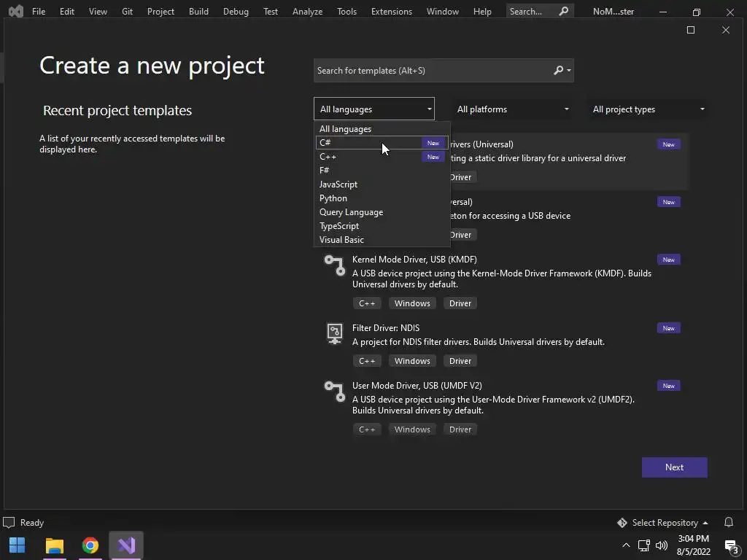Click the template search magnifier icon
Image resolution: width=747 pixels, height=560 pixels.
[558, 71]
